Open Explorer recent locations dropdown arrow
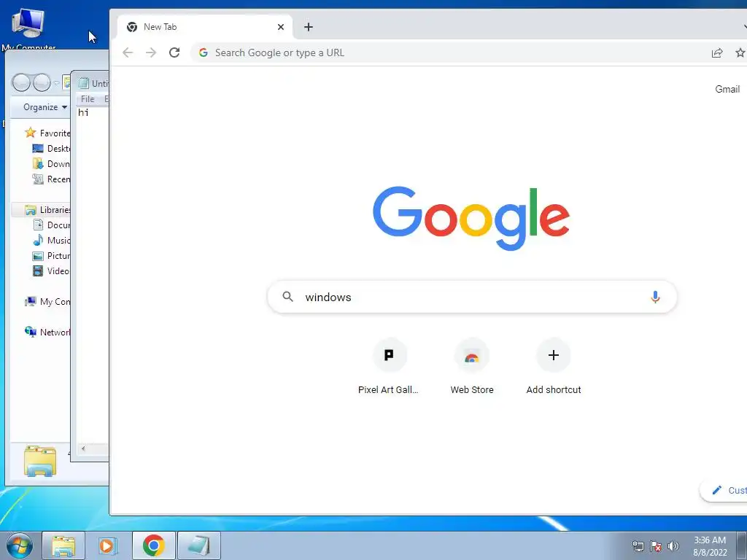Screen dimensions: 747x560 56,83
